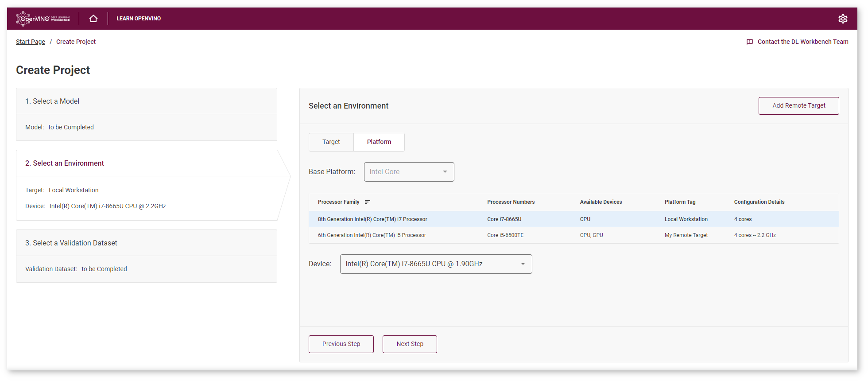868x381 pixels.
Task: Click the feedback chat icon
Action: coord(749,42)
